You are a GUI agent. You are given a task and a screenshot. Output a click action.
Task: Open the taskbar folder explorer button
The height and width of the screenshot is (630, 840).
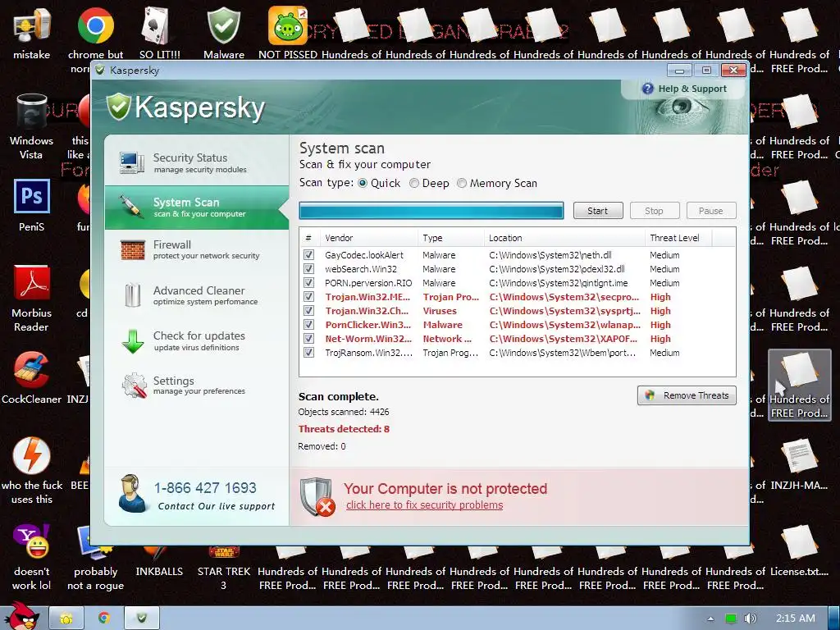point(66,619)
